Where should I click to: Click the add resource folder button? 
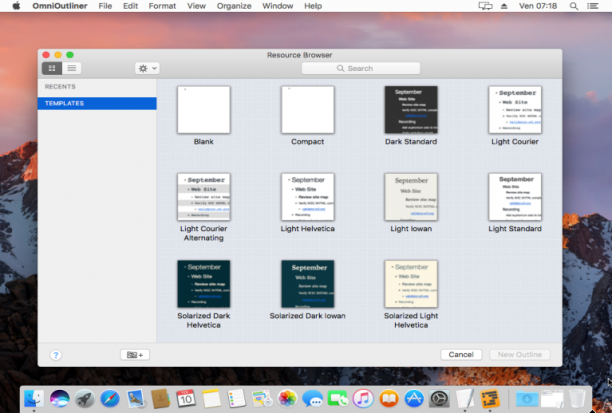(135, 355)
